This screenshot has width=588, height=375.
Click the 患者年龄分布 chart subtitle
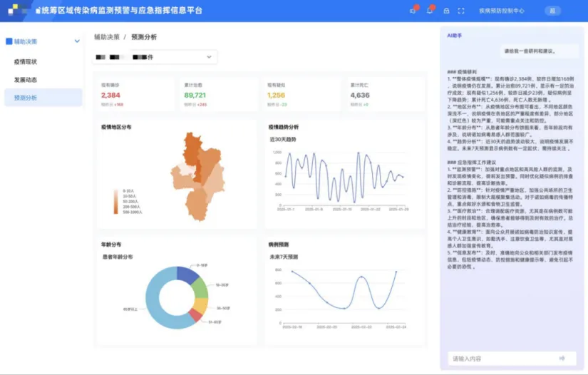118,257
